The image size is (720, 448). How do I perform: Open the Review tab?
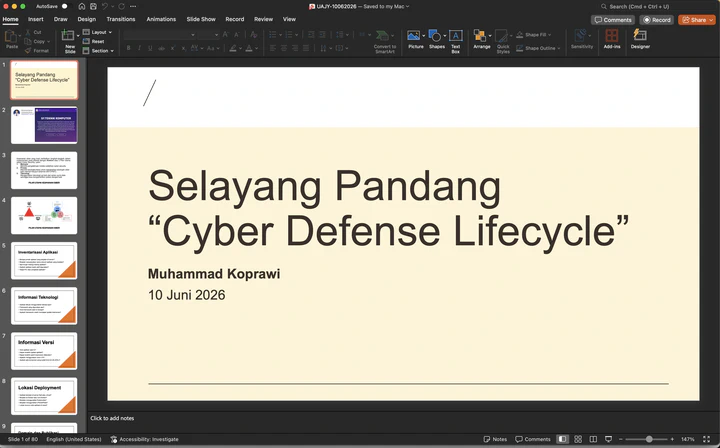[x=263, y=19]
